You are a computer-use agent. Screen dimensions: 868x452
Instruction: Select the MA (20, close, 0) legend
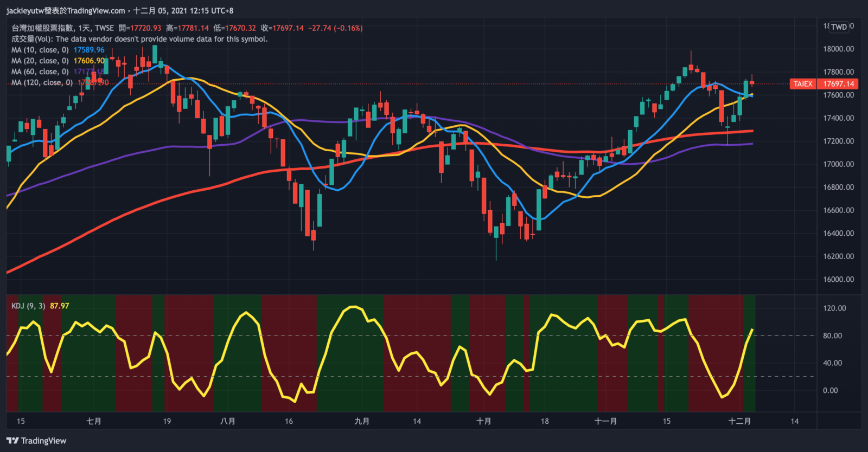[40, 61]
